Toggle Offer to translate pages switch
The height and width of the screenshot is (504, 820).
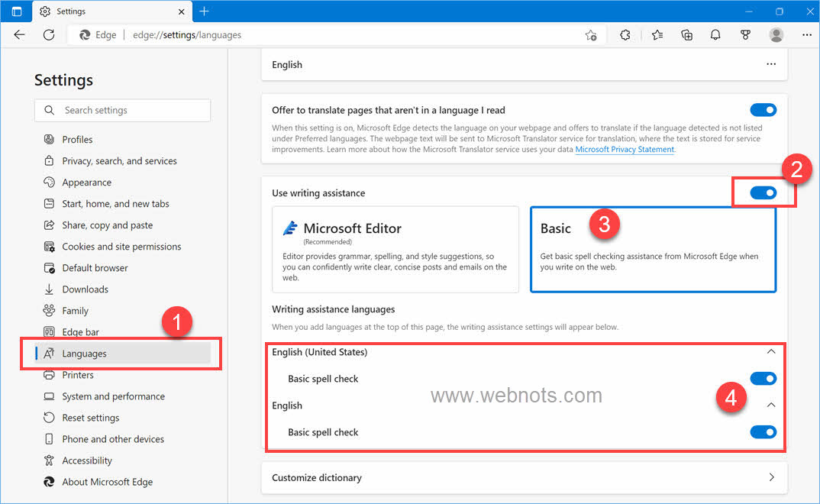[763, 110]
